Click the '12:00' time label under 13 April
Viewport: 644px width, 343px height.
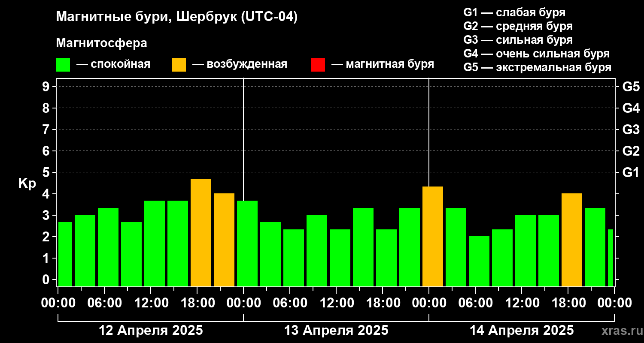336,303
